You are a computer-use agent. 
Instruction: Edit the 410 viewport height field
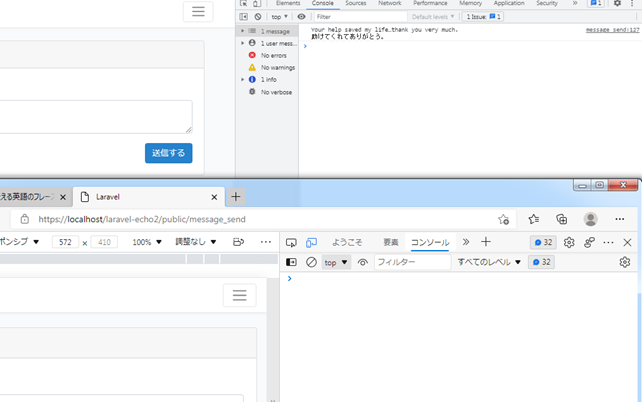(104, 242)
